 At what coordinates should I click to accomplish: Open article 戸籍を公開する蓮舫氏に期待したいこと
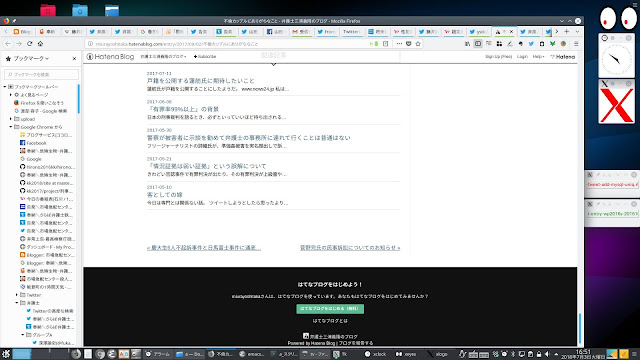pyautogui.click(x=200, y=81)
